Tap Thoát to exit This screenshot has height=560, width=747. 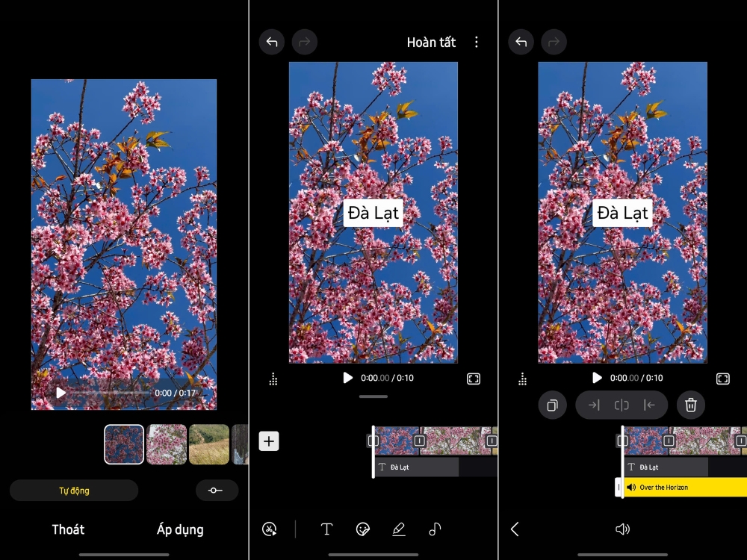tap(68, 529)
